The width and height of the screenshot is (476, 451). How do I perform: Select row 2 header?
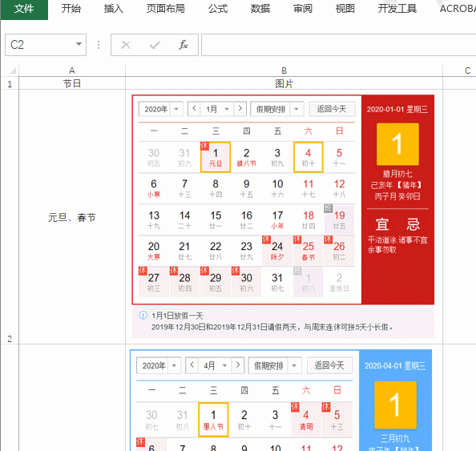10,217
